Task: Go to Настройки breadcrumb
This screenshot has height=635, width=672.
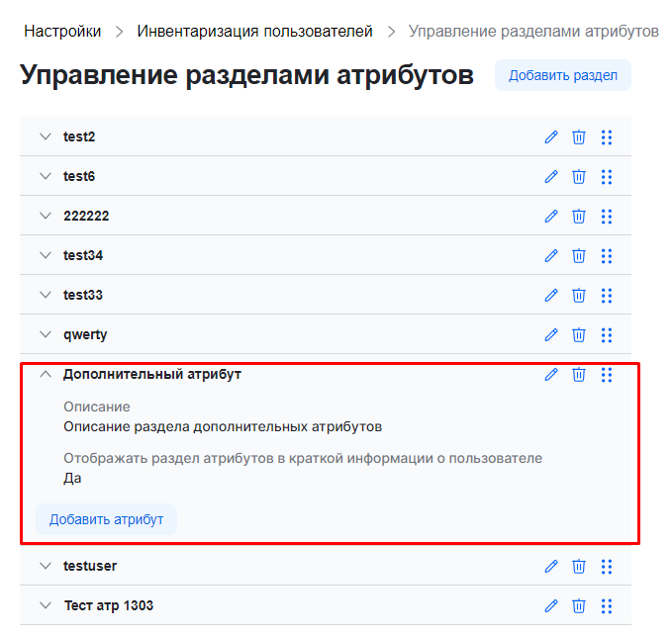Action: [x=62, y=32]
